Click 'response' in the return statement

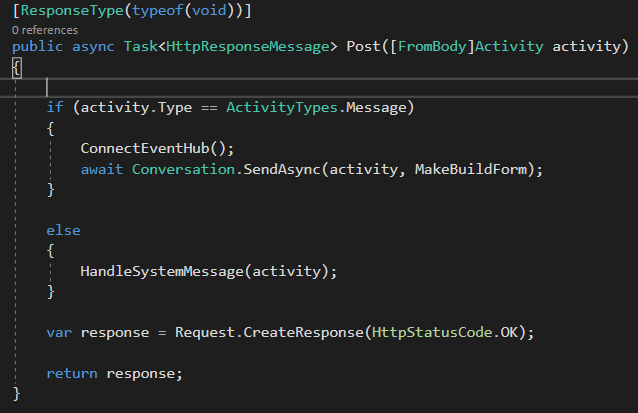140,374
